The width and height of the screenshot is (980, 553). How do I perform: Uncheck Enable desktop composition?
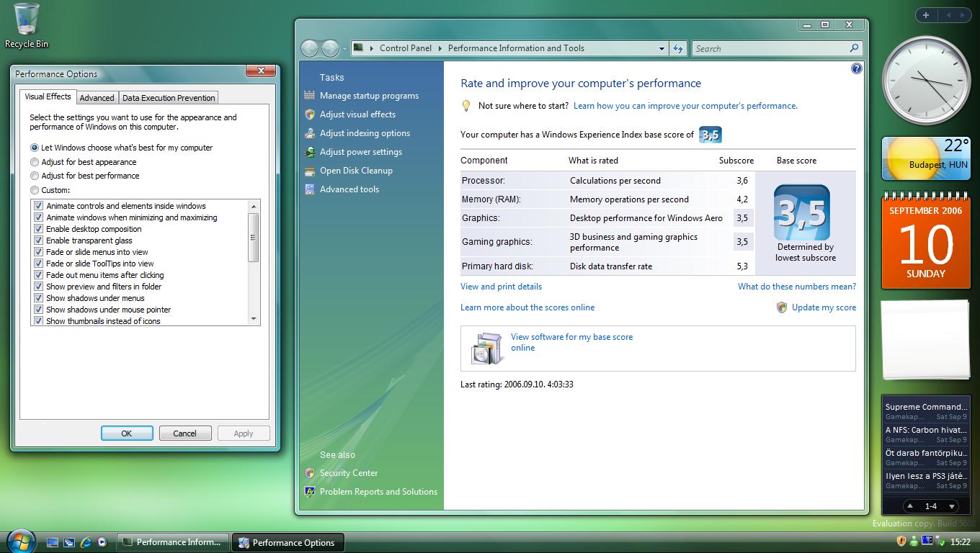pyautogui.click(x=39, y=229)
